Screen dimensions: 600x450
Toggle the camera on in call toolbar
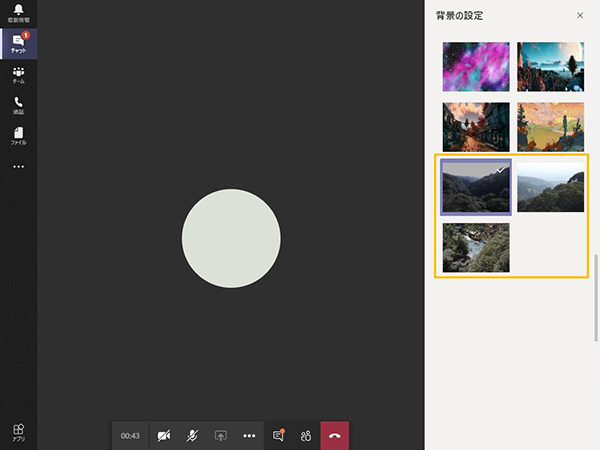164,436
